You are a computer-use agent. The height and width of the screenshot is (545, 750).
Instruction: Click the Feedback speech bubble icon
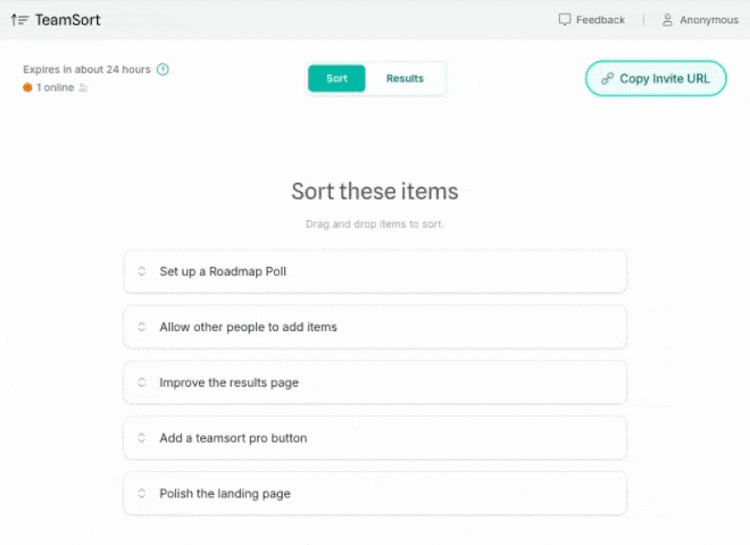coord(565,19)
